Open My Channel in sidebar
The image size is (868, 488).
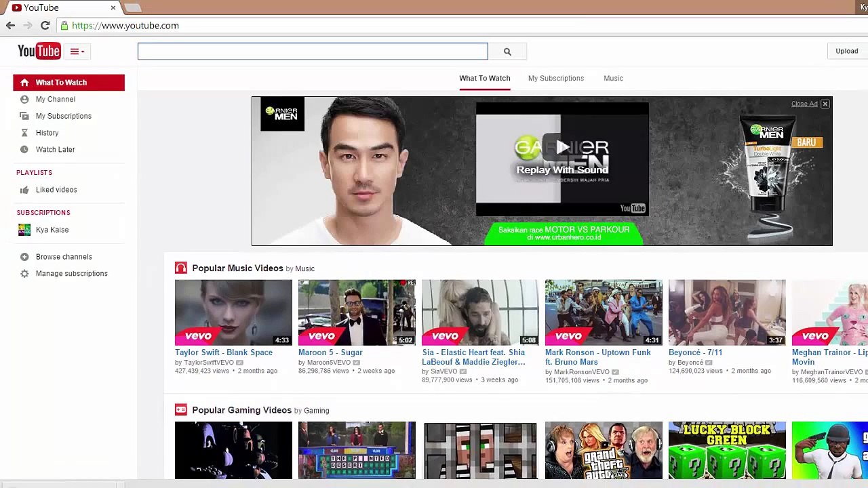click(x=56, y=100)
